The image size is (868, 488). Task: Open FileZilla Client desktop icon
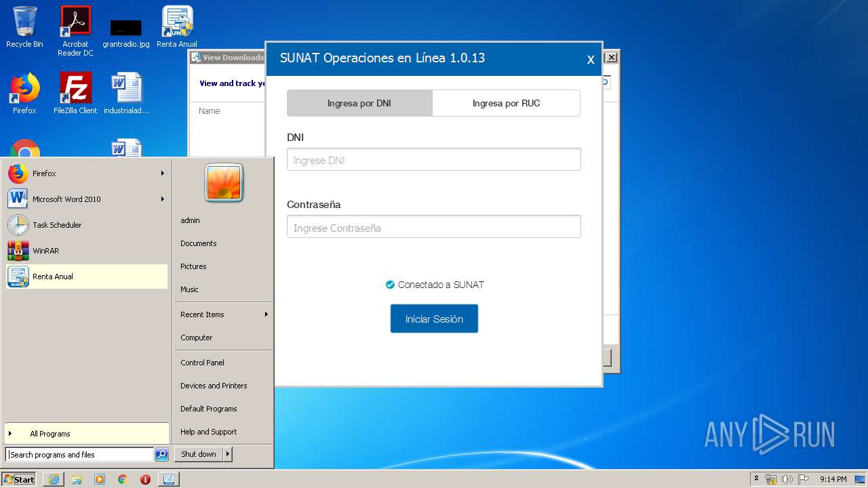click(x=75, y=94)
